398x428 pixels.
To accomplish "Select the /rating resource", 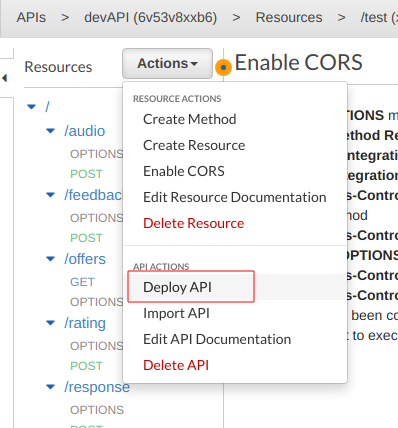I will pyautogui.click(x=85, y=323).
